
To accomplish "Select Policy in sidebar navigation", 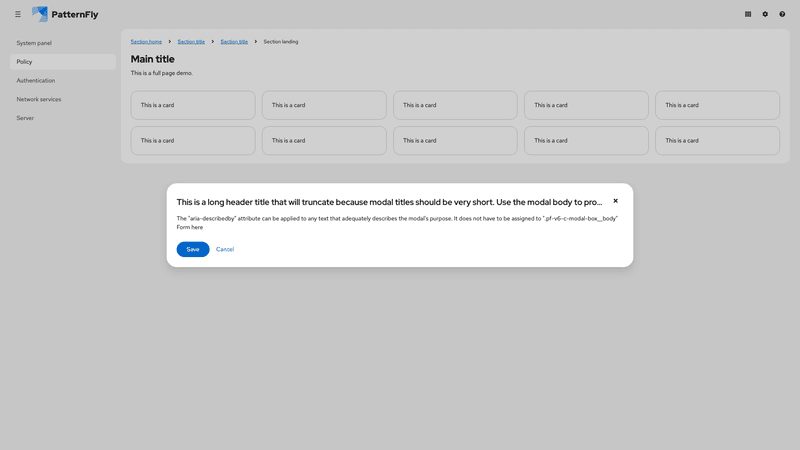I will [25, 62].
